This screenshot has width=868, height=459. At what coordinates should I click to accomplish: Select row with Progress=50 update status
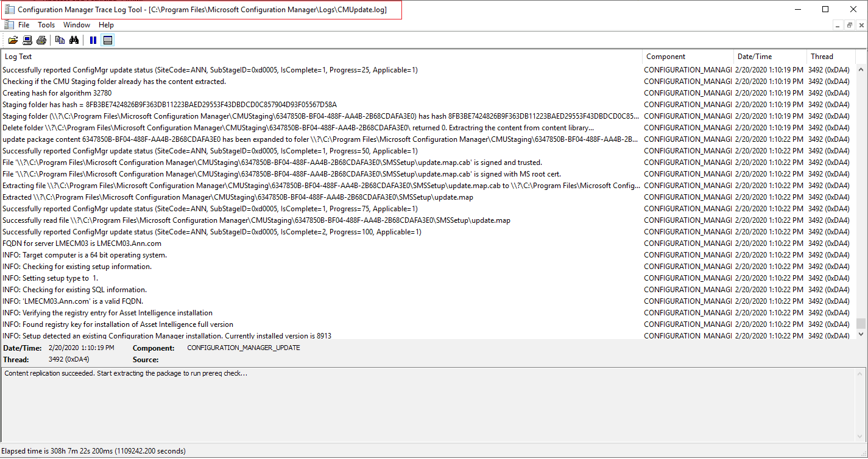[428, 151]
